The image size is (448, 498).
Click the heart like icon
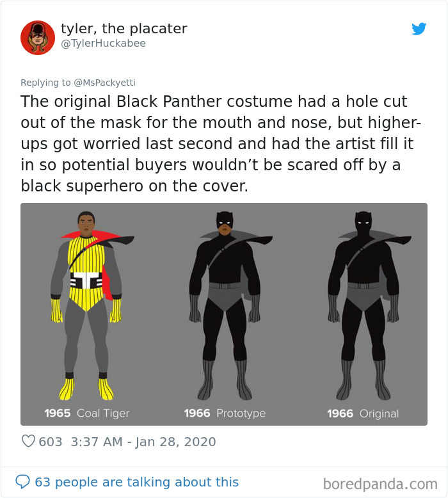coord(28,441)
